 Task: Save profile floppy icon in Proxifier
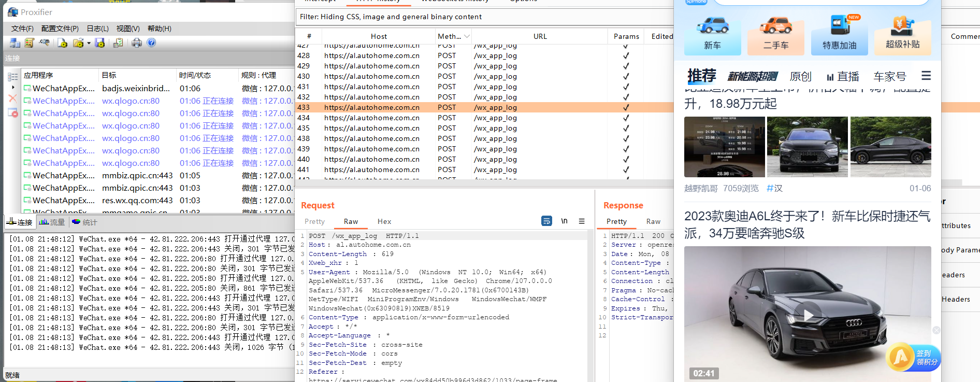100,43
